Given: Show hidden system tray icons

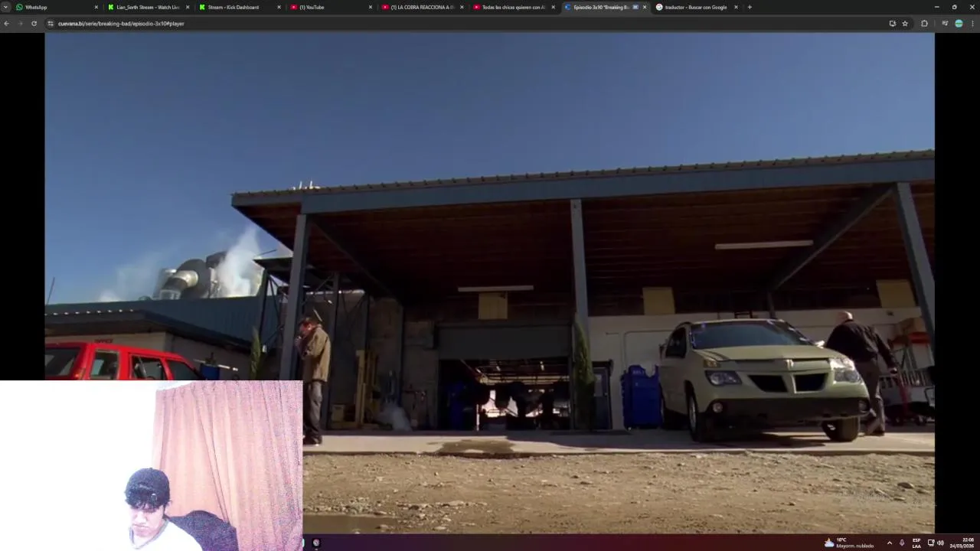Looking at the screenshot, I should coord(889,543).
